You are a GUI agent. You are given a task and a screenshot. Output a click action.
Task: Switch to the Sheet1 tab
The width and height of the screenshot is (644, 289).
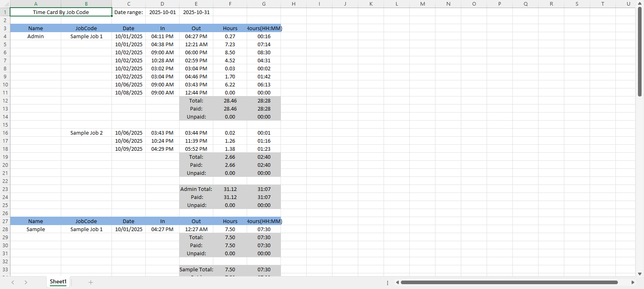(x=58, y=282)
